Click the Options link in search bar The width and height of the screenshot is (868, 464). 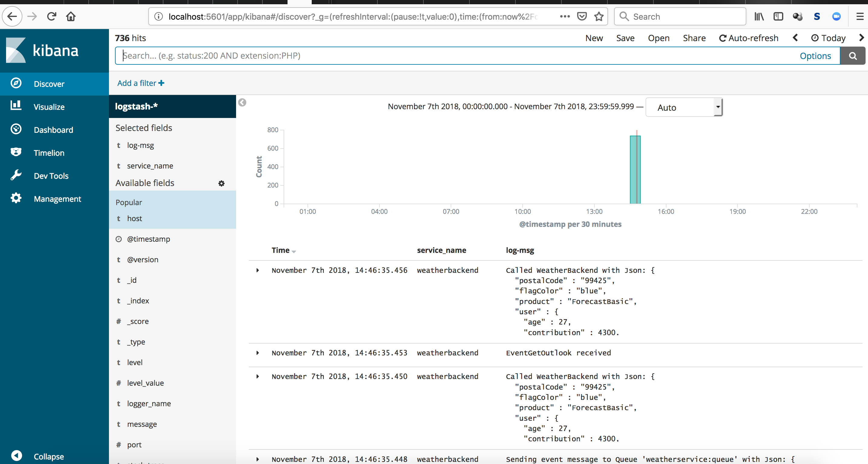[815, 56]
